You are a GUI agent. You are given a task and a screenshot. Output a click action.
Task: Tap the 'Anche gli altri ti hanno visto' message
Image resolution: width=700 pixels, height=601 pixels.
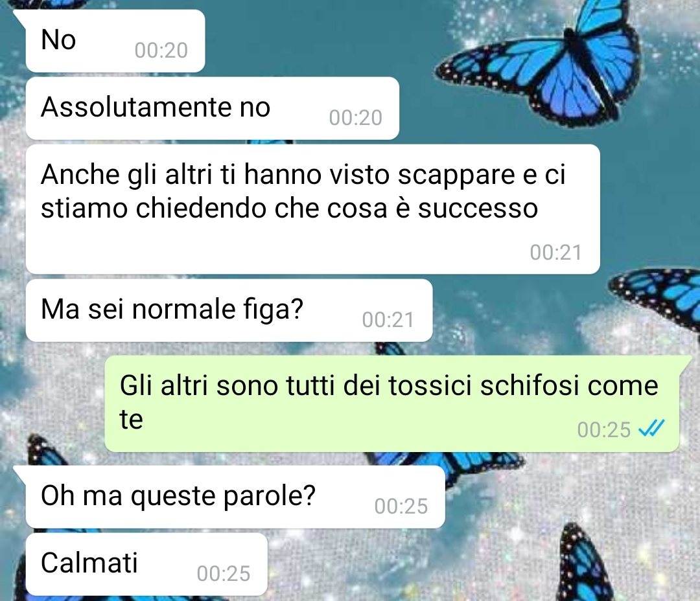tap(312, 209)
